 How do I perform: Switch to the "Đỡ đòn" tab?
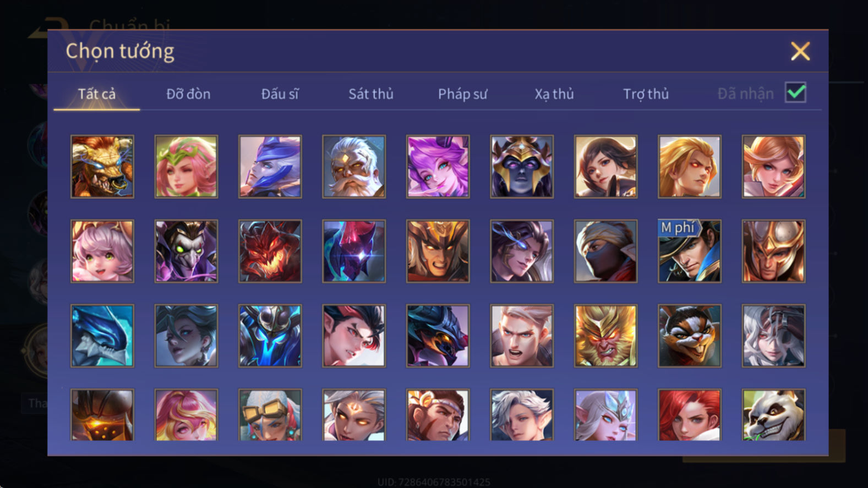[188, 94]
